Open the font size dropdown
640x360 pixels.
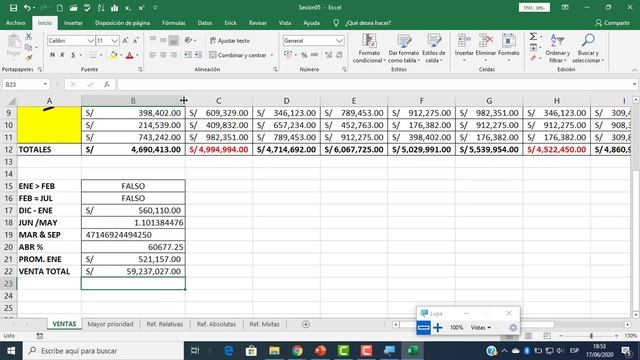(x=115, y=40)
